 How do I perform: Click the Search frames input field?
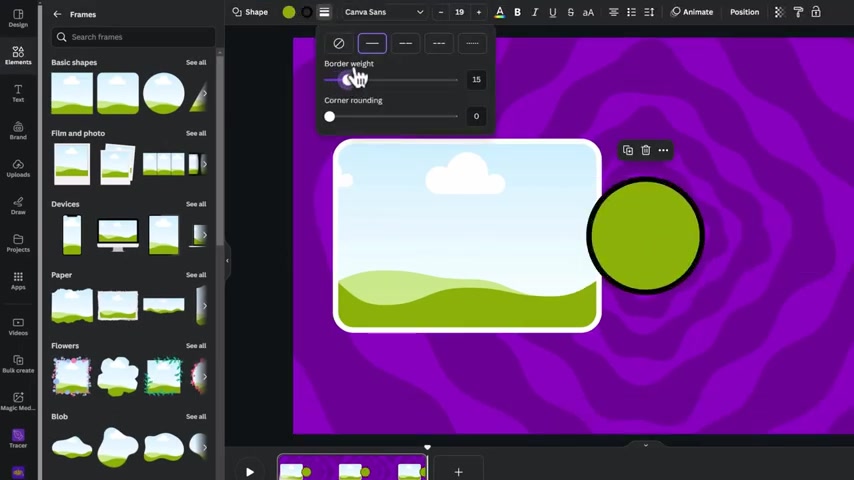click(x=133, y=37)
